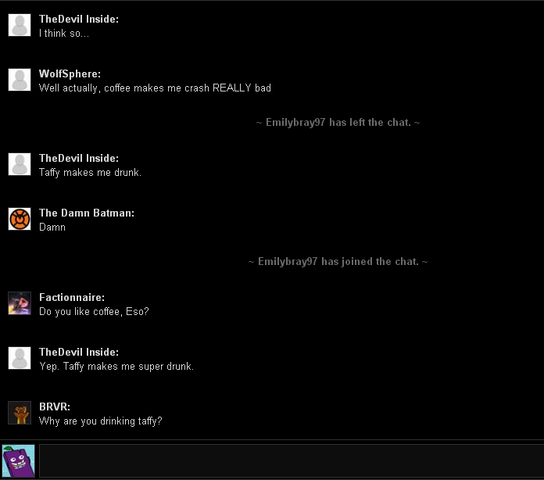Open WolfSphere's default avatar icon
544x480 pixels.
pyautogui.click(x=19, y=80)
